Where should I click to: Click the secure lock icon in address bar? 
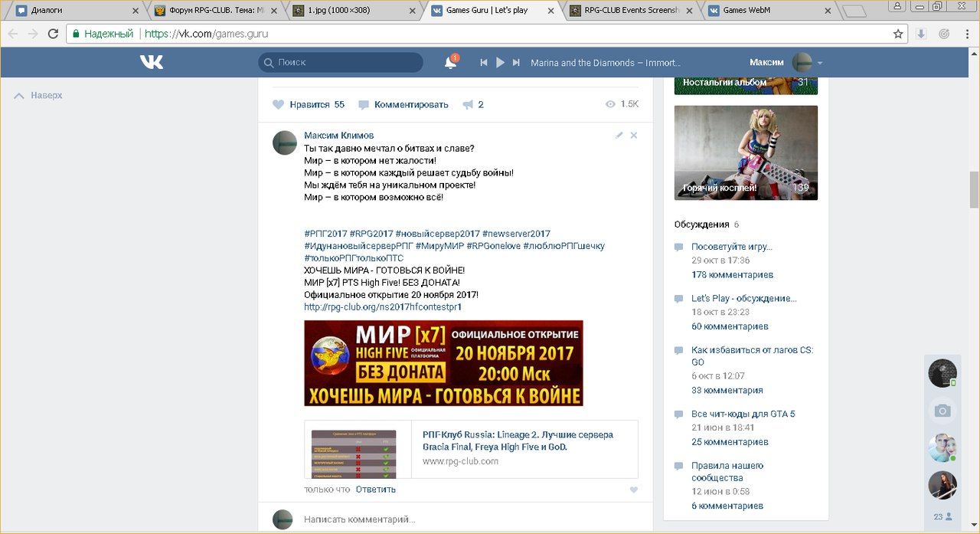tap(74, 34)
